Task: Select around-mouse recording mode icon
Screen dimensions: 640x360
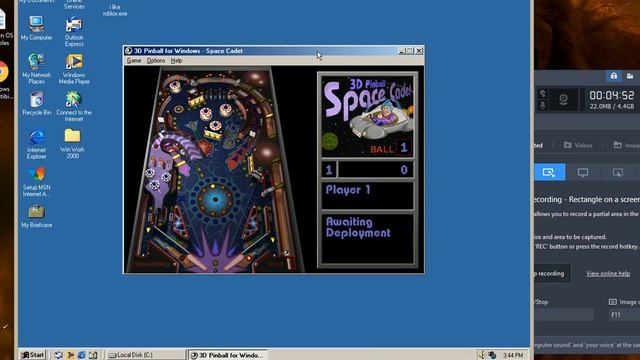Action: (x=618, y=172)
